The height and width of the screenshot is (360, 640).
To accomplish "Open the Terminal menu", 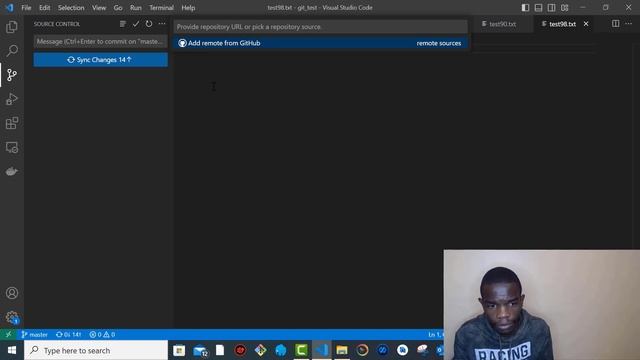I will pyautogui.click(x=161, y=8).
